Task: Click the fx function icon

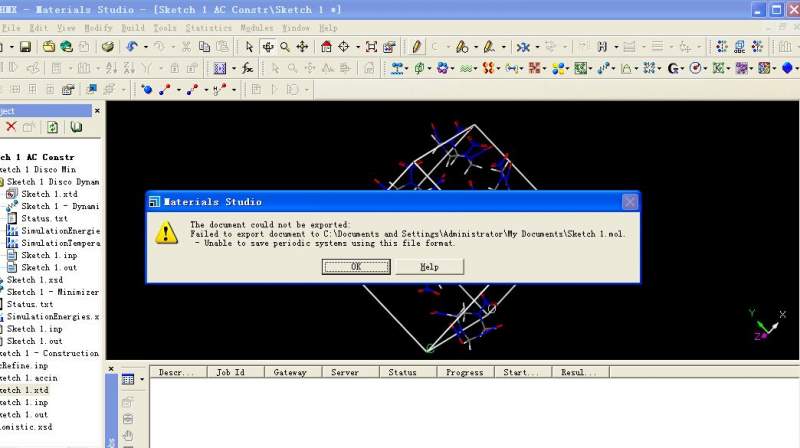Action: pyautogui.click(x=247, y=68)
